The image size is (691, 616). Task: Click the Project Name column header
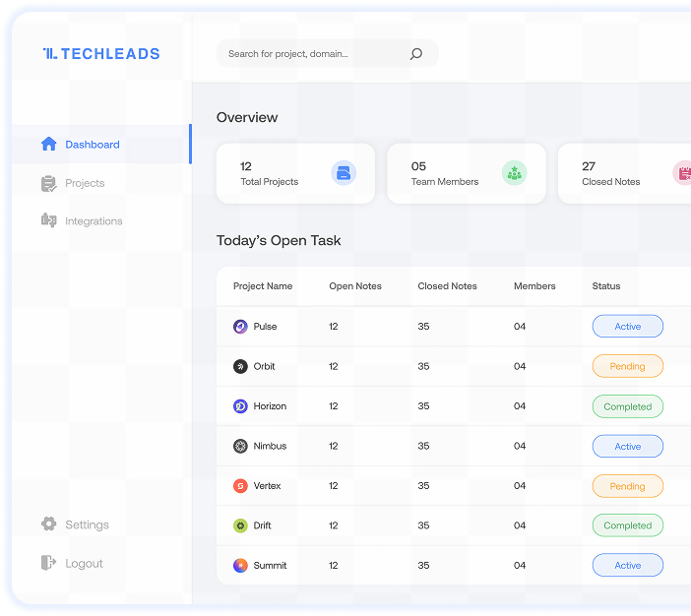click(x=263, y=286)
